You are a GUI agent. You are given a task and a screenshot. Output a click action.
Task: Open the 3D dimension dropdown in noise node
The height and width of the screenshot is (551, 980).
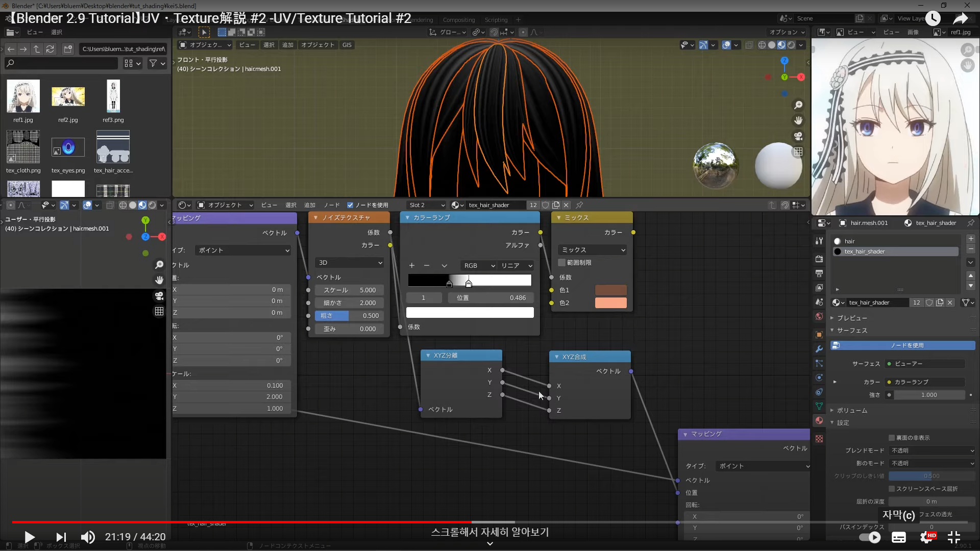click(350, 263)
